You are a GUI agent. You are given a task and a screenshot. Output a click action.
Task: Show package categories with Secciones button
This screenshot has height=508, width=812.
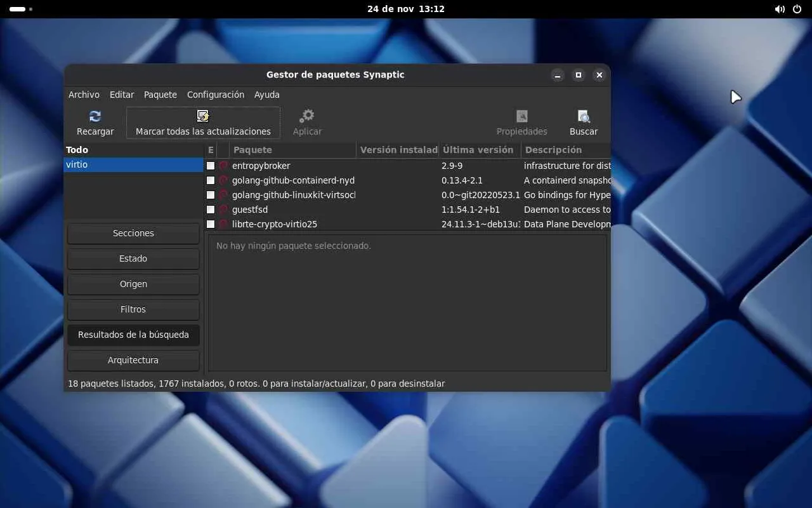click(133, 233)
